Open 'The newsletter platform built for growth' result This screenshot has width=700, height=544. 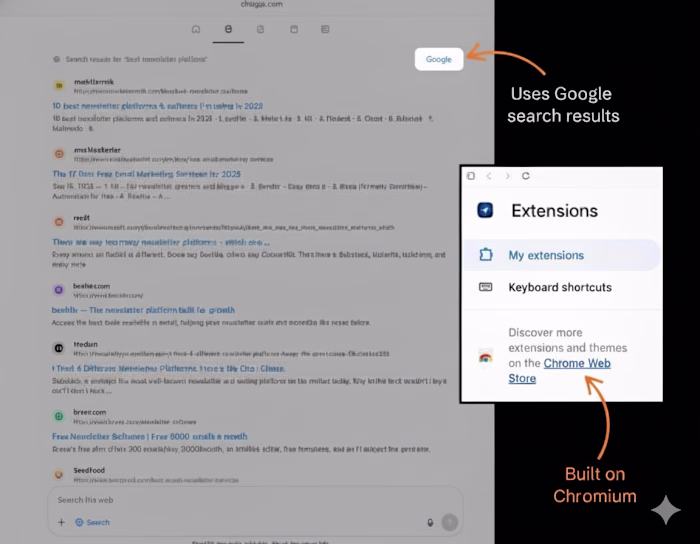pyautogui.click(x=143, y=310)
